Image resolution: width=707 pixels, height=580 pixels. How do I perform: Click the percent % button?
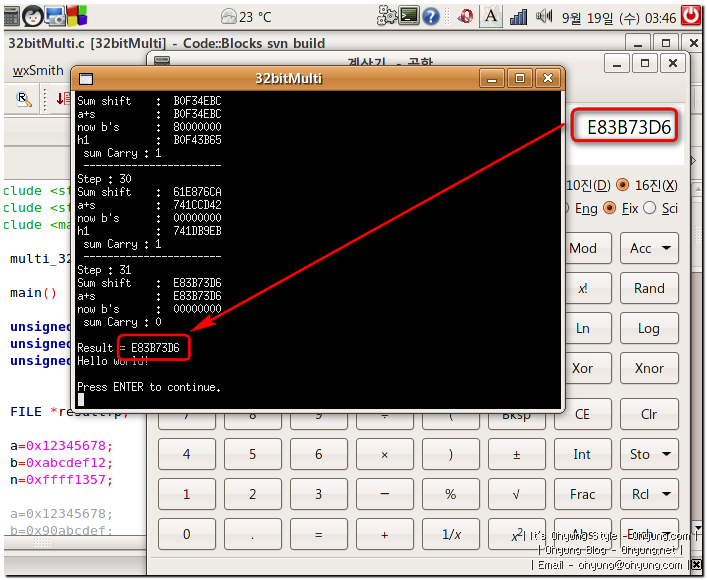point(450,494)
